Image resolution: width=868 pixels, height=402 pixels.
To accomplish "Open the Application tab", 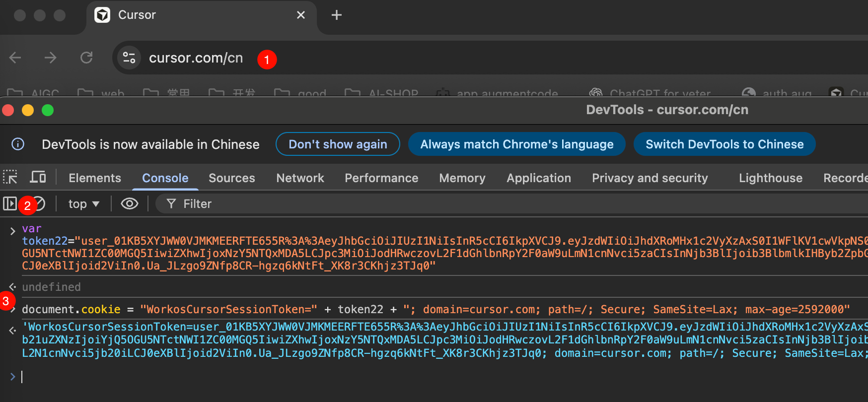I will click(x=538, y=178).
